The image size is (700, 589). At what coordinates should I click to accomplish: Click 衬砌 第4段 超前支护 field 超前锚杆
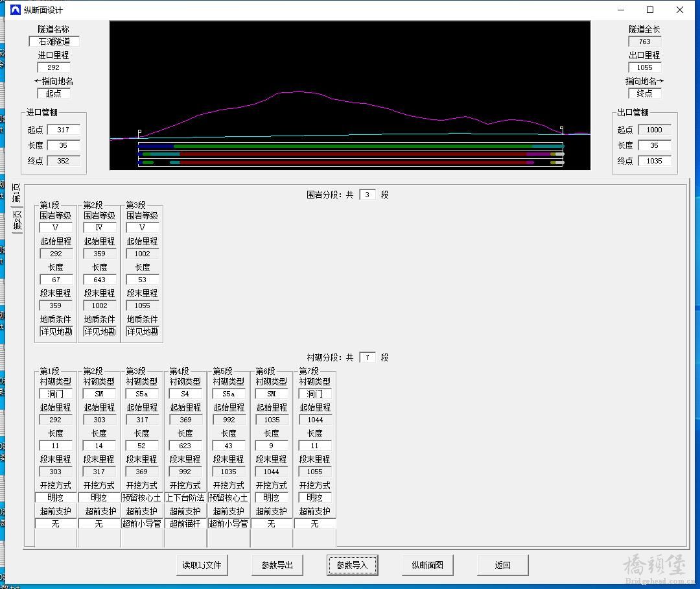pyautogui.click(x=185, y=523)
